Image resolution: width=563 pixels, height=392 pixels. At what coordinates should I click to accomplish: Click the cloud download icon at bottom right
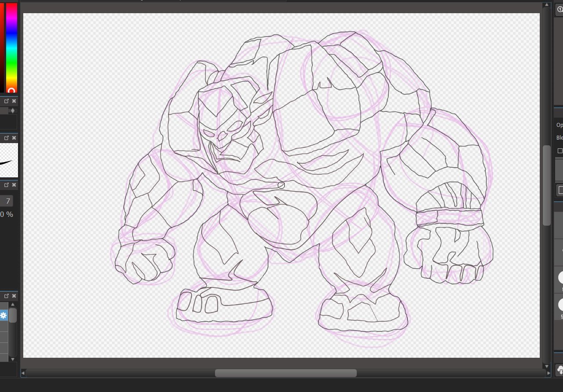coord(560,371)
